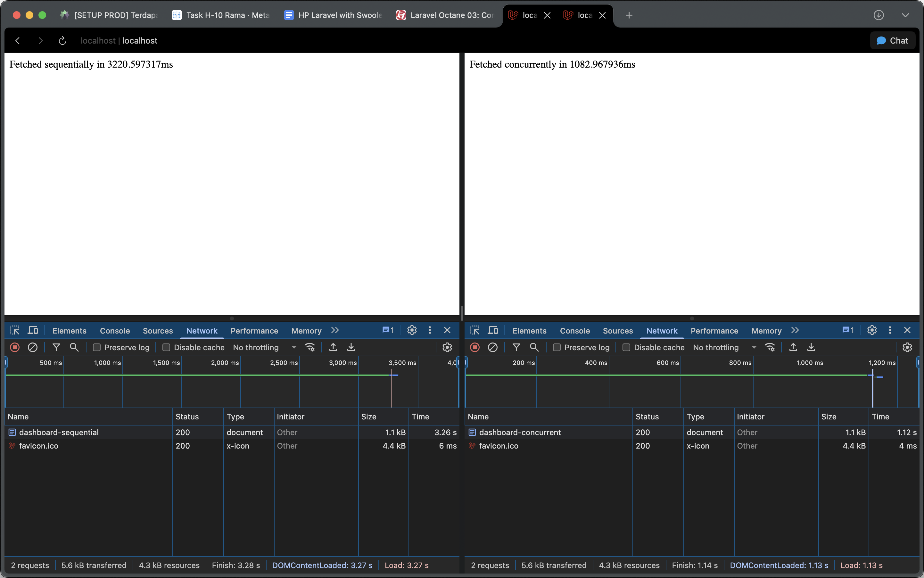Click the 2,000 ms marker on left timeline
The width and height of the screenshot is (924, 578).
[x=225, y=363]
